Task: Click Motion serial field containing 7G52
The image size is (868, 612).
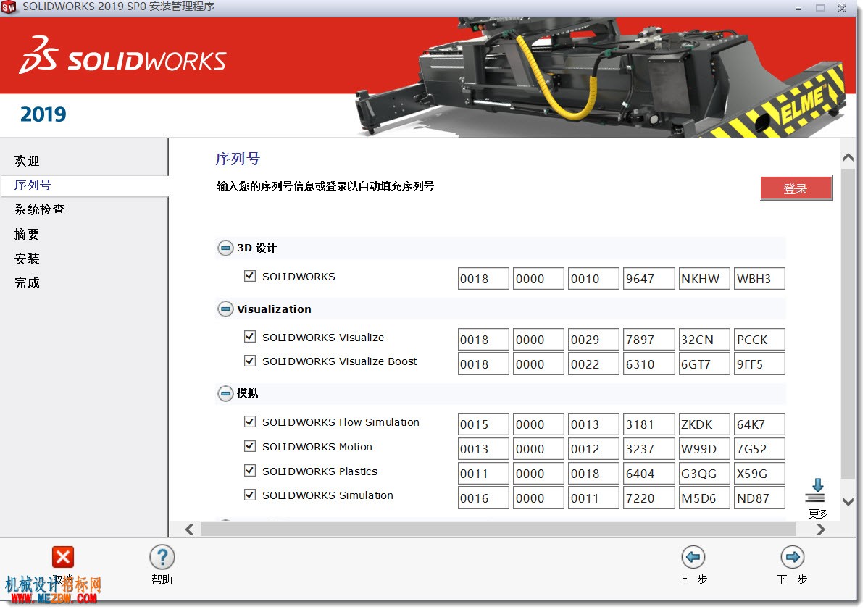Action: 759,449
